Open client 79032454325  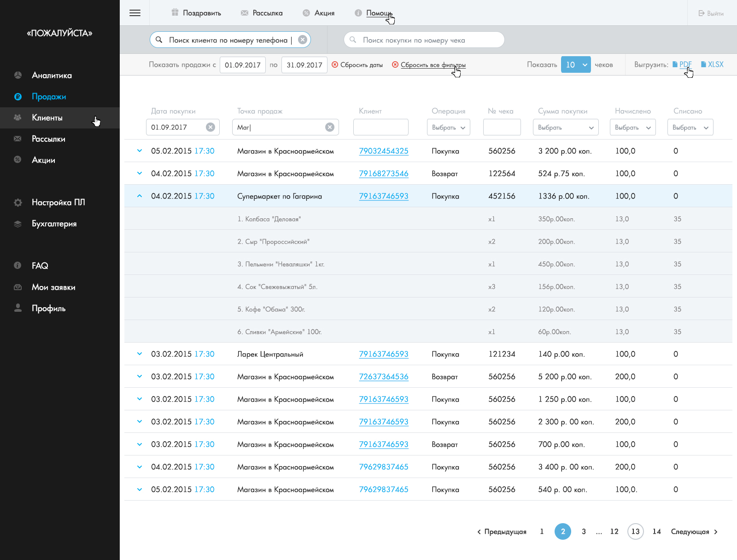(x=384, y=151)
